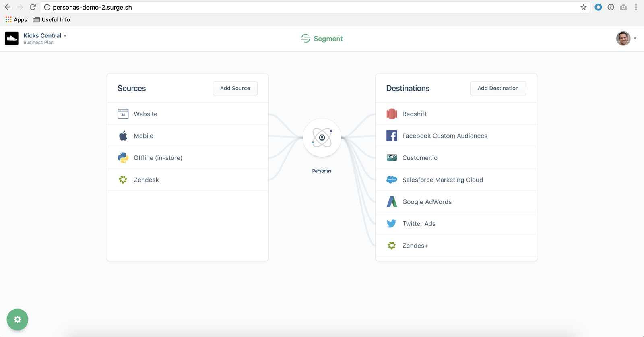Click the Redshift destination icon
Viewport: 644px width, 337px height.
(x=392, y=114)
